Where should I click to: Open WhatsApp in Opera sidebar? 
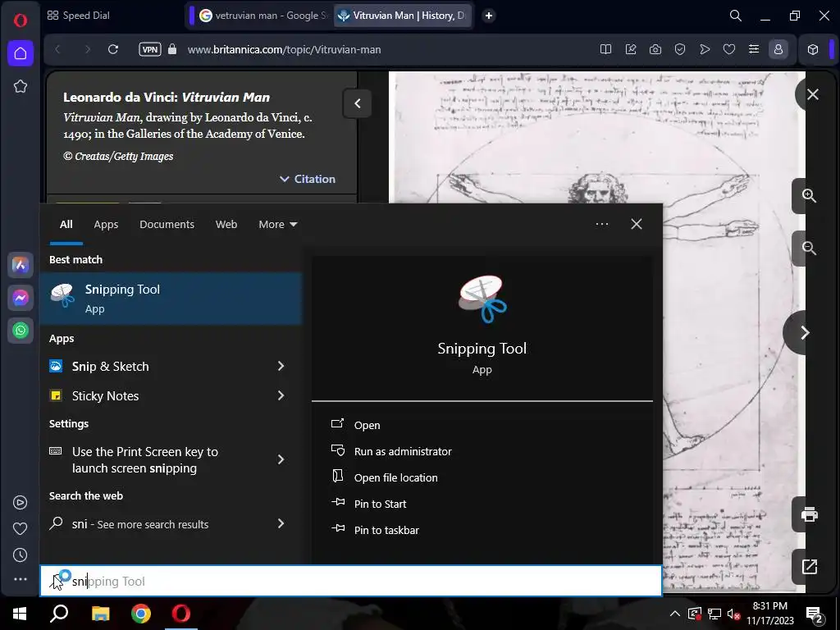21,330
